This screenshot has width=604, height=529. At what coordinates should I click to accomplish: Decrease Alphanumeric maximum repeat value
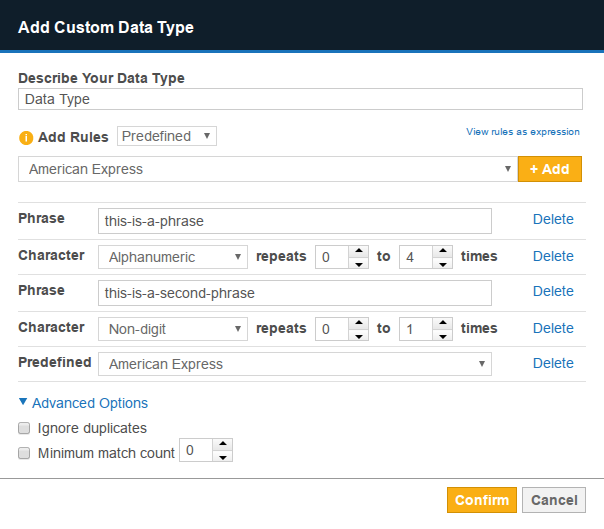pyautogui.click(x=442, y=263)
